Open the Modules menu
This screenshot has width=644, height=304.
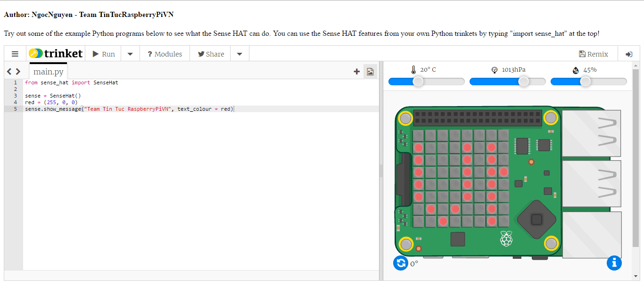165,54
